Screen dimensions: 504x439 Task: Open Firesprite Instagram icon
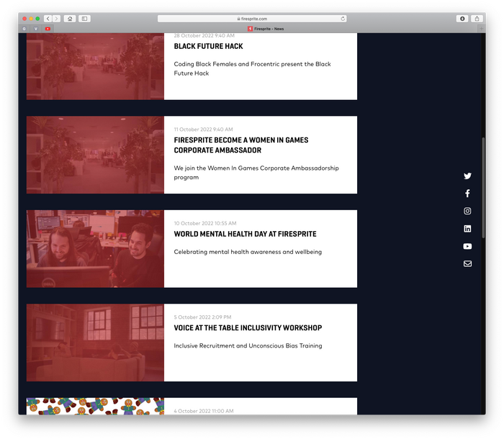click(467, 211)
